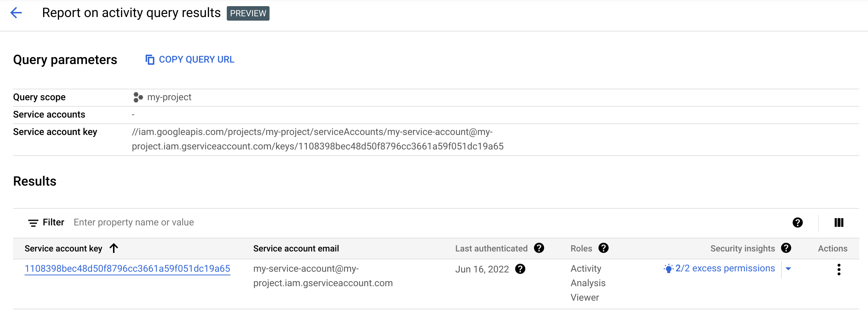Sort by Service account email column

(296, 249)
